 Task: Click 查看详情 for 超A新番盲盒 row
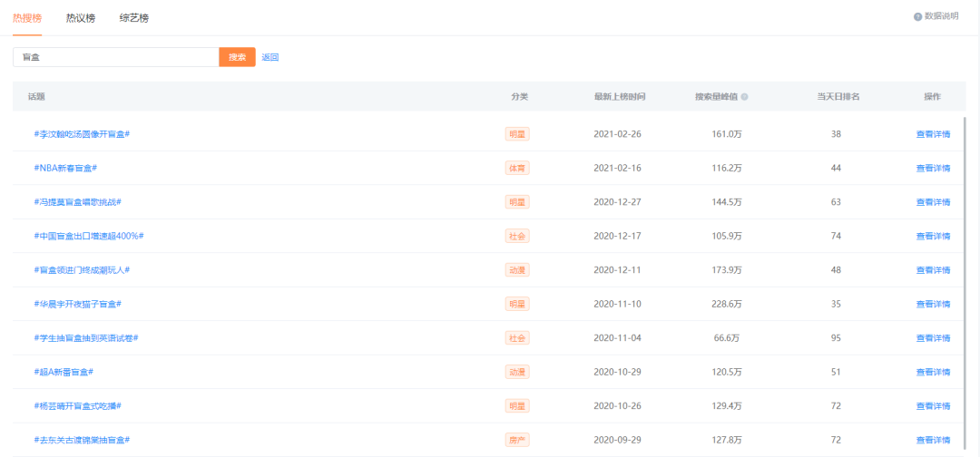click(x=933, y=372)
